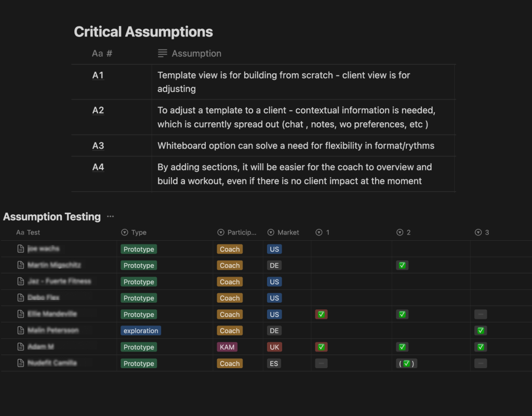Click the page icon beside Malin Petersson

coord(21,330)
